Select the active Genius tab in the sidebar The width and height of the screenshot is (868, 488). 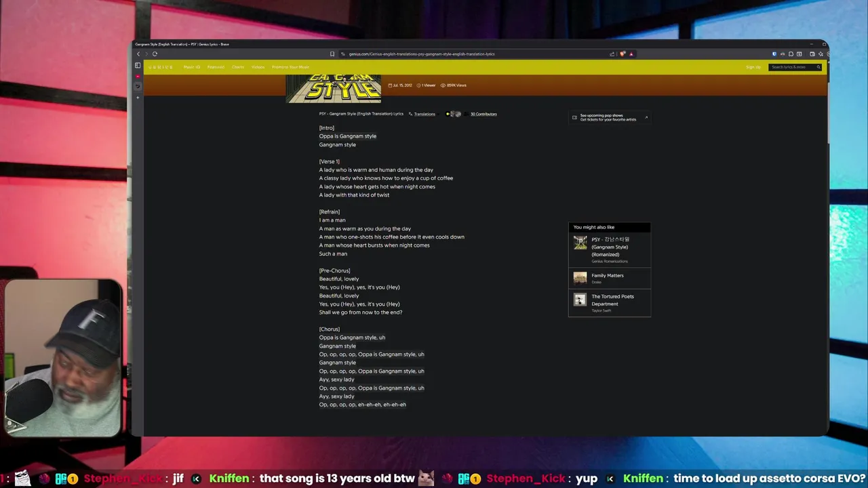coord(138,85)
